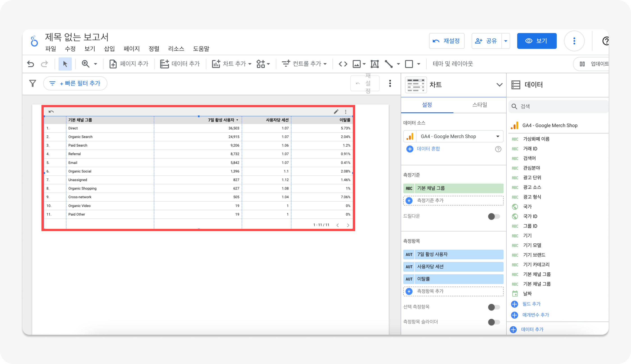
Task: Open the 보기 menu in menubar
Action: (90, 49)
